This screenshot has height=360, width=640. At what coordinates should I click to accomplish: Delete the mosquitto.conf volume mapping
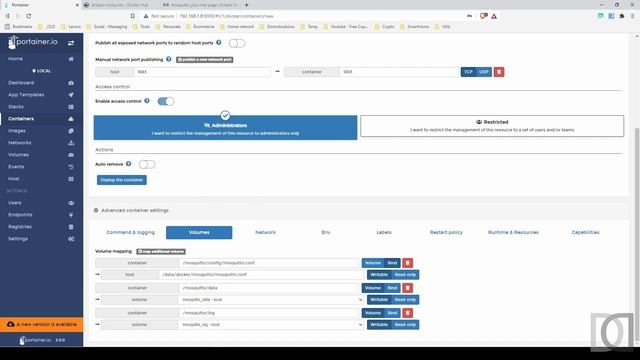coord(407,263)
